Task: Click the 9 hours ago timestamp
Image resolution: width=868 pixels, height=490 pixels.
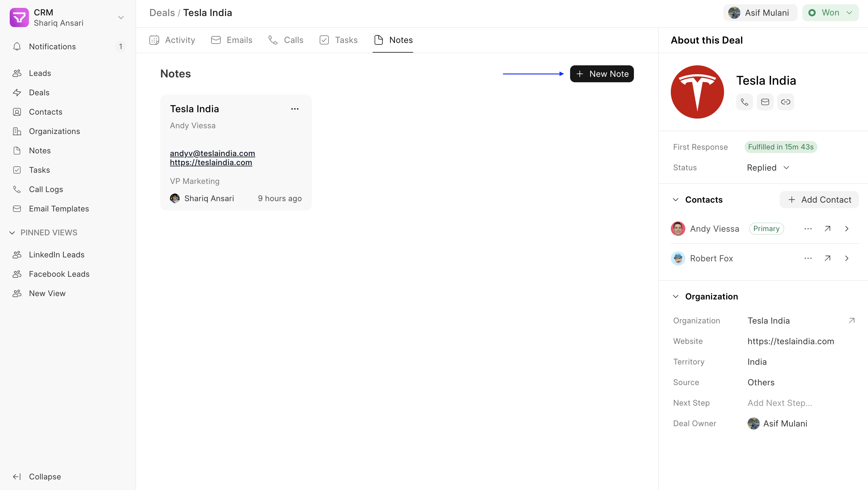Action: click(280, 198)
